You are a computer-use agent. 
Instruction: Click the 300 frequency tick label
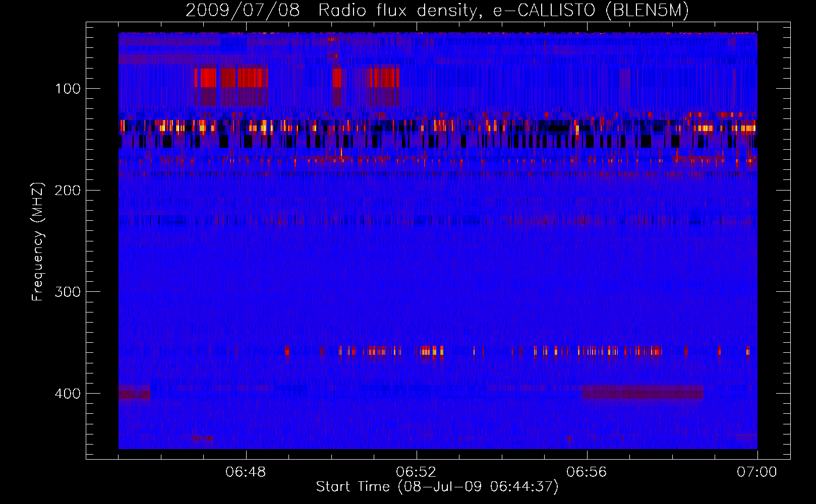coord(68,292)
